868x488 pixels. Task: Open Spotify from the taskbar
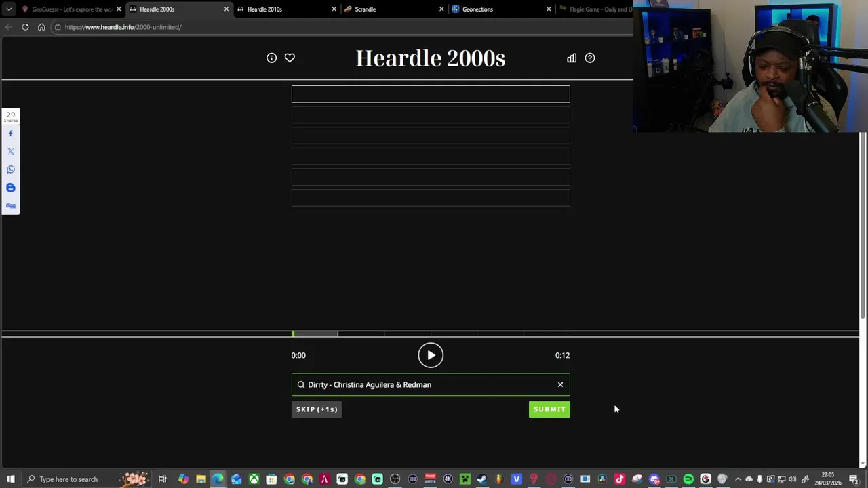tap(688, 479)
